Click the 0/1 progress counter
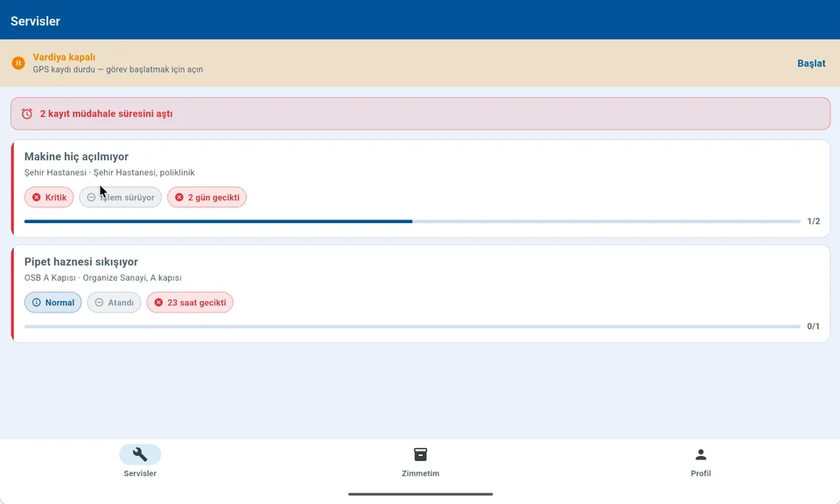840x504 pixels. coord(813,326)
